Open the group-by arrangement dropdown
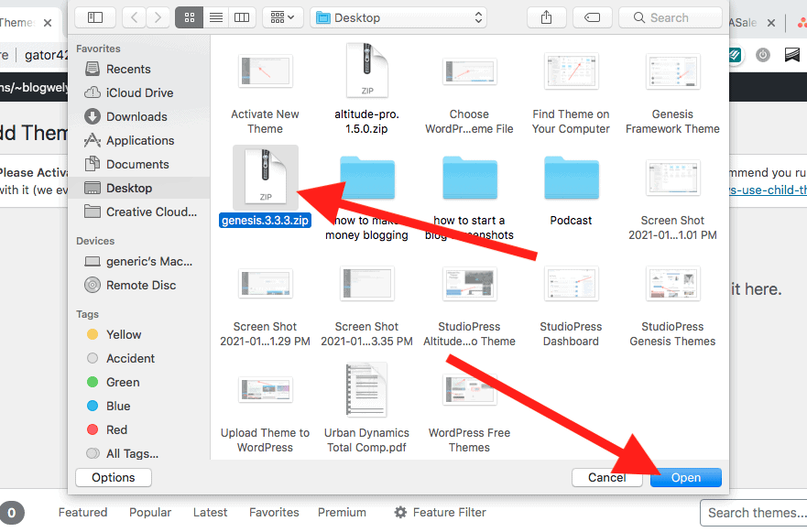The image size is (807, 532). (x=283, y=17)
